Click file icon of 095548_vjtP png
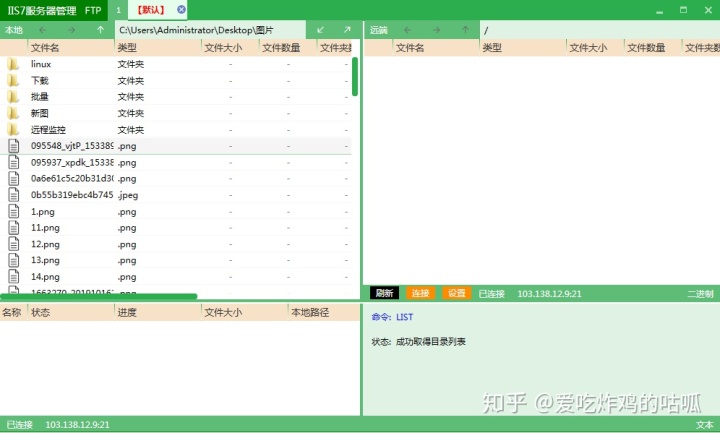The image size is (720, 433). (x=14, y=146)
